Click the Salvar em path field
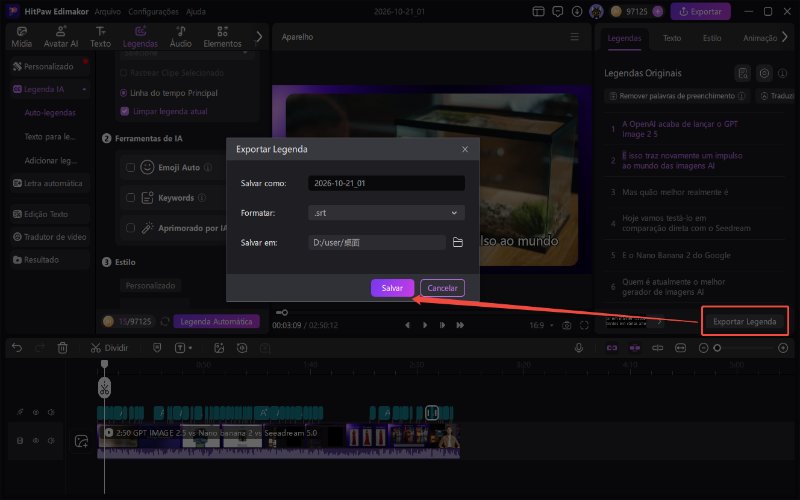Image resolution: width=800 pixels, height=500 pixels. point(377,242)
